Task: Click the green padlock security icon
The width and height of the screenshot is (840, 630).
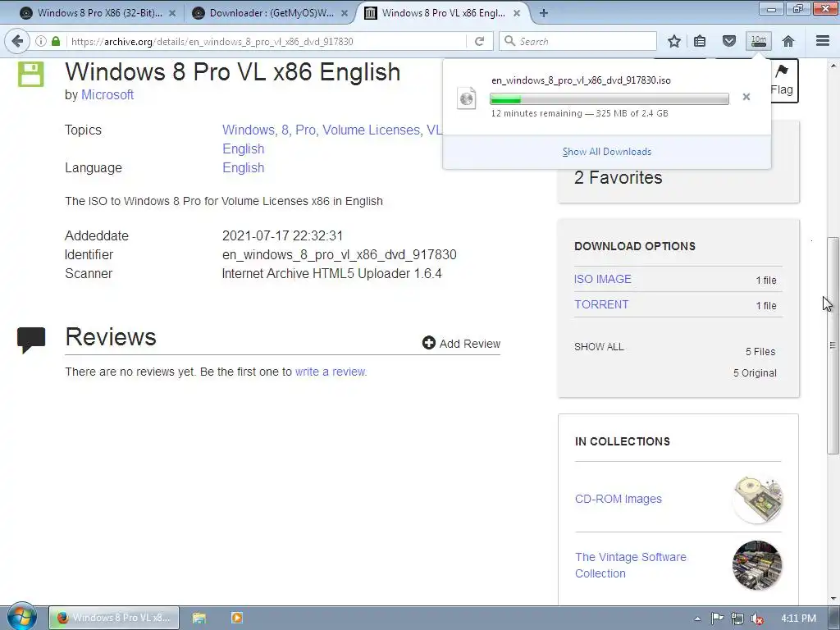Action: coord(56,41)
